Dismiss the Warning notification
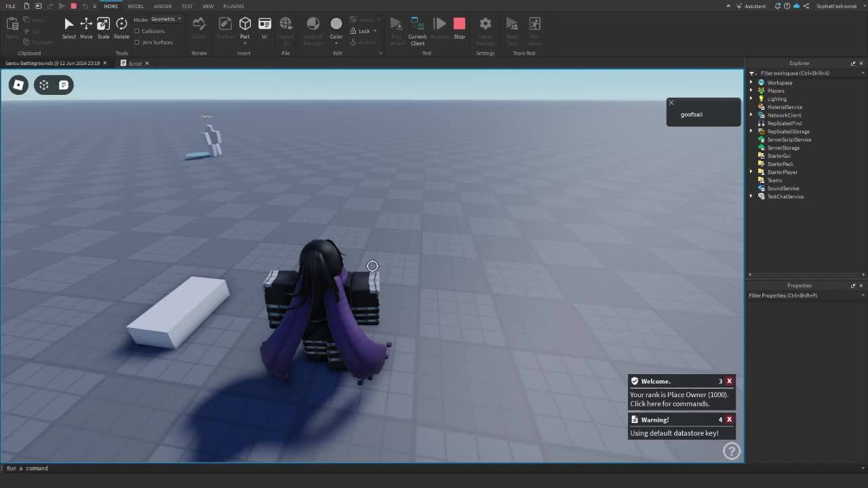 click(x=729, y=420)
